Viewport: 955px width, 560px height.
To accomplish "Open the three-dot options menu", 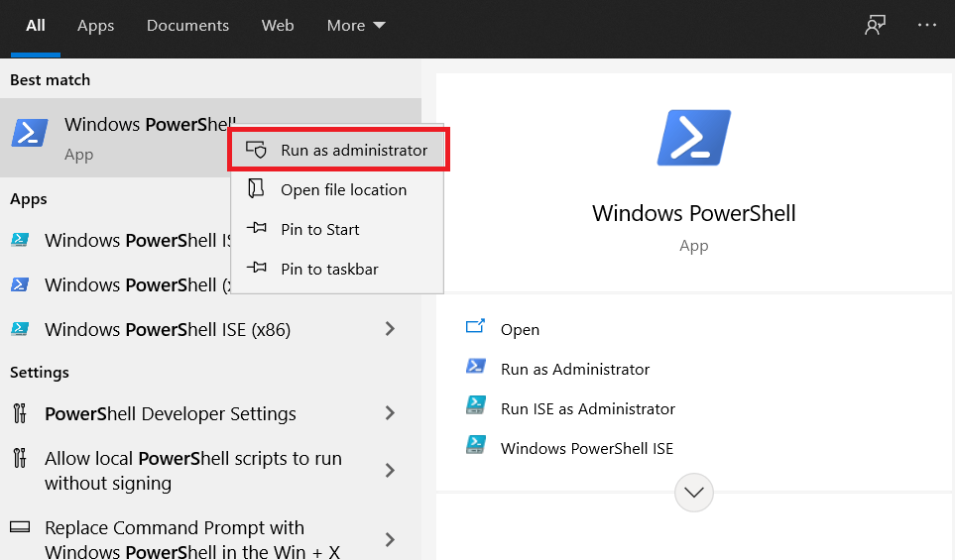I will click(x=927, y=25).
